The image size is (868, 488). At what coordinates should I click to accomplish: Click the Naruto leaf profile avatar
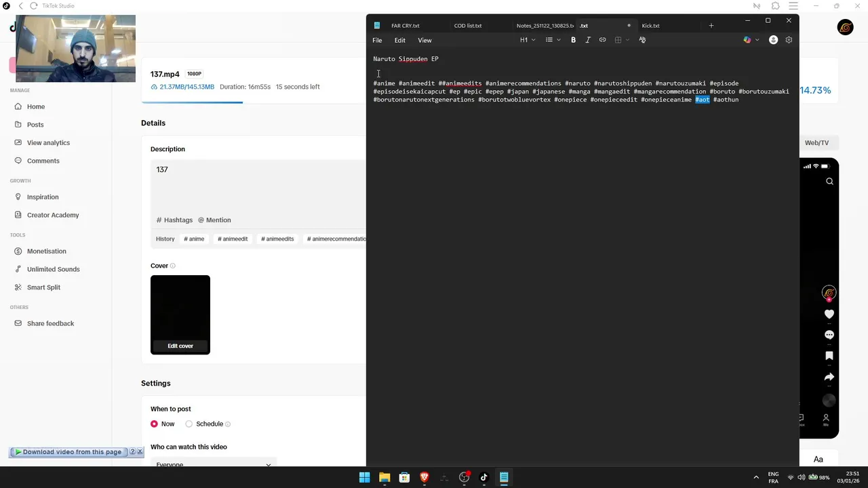click(x=845, y=28)
